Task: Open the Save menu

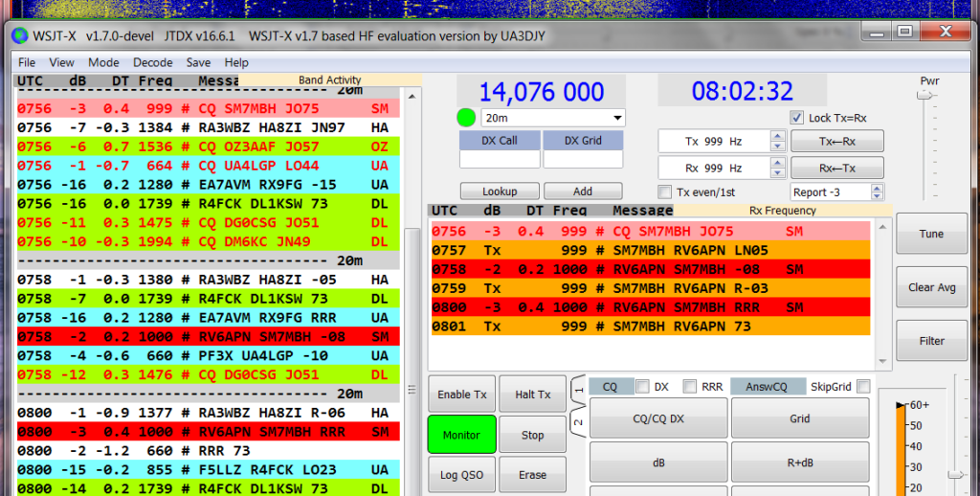Action: point(198,62)
